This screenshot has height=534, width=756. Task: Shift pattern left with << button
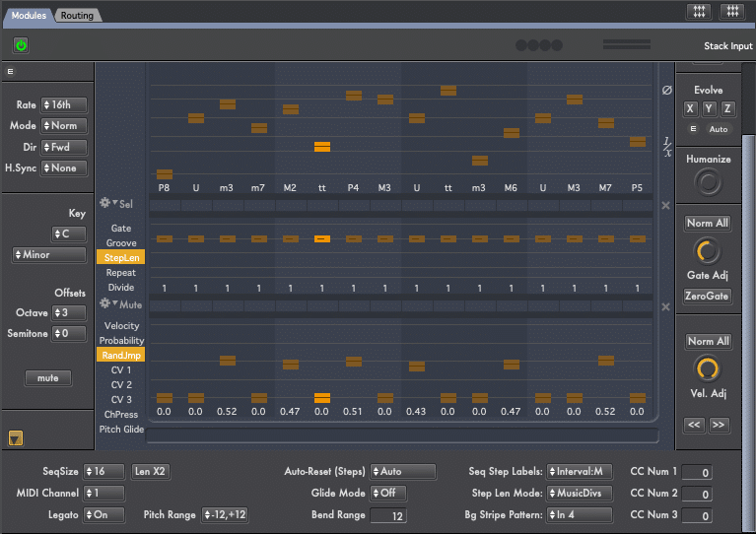tap(694, 425)
